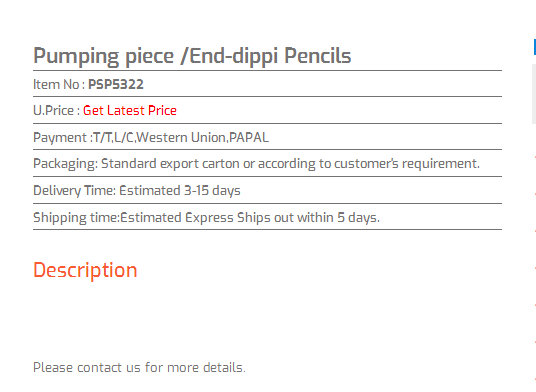Viewport: 536px width, 392px height.
Task: Click the Western Union payment text
Action: pyautogui.click(x=181, y=137)
